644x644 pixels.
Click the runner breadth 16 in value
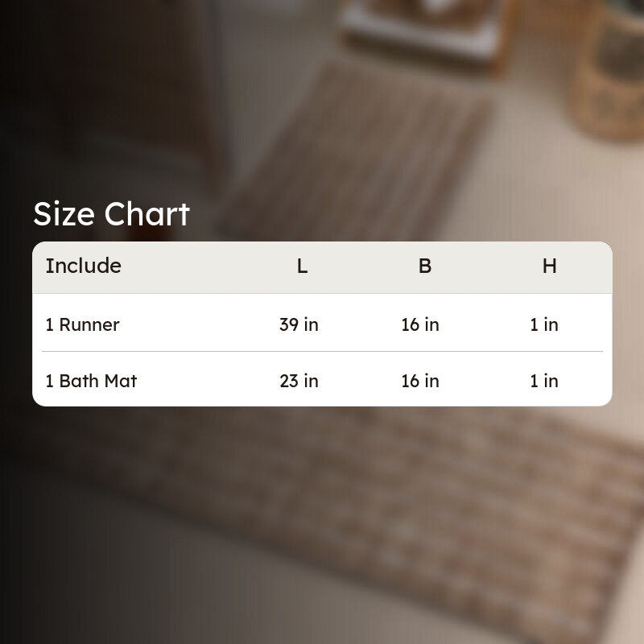click(420, 324)
